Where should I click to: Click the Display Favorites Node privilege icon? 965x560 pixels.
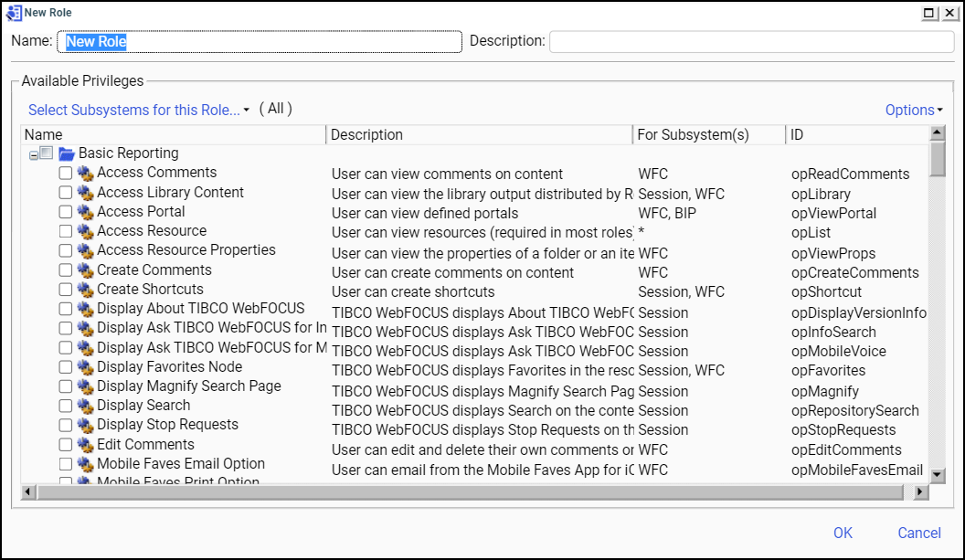[x=86, y=367]
